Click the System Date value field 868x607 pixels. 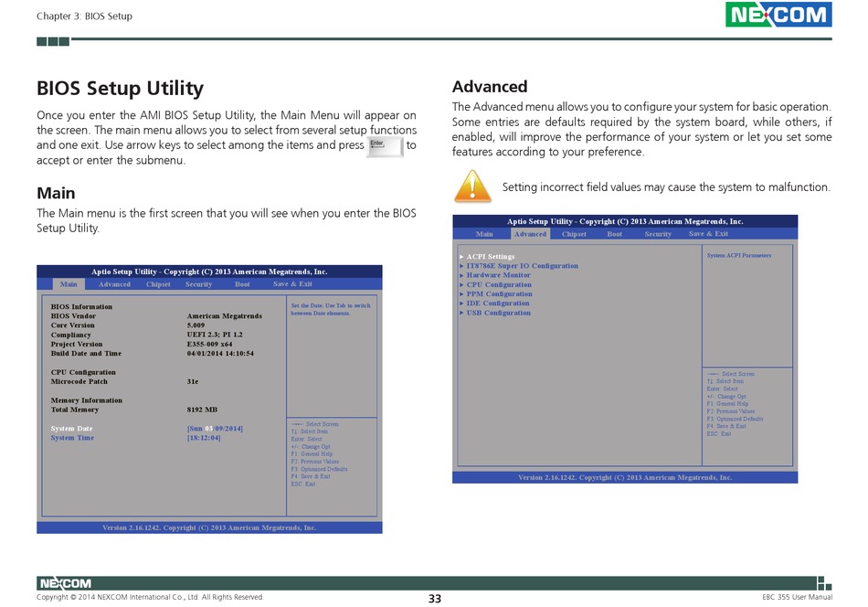coord(215,429)
